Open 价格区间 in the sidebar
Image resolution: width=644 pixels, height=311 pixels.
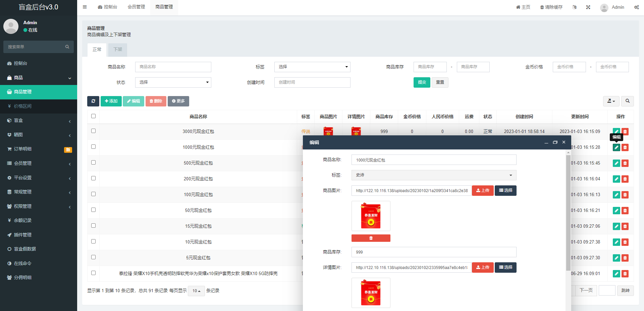tap(22, 106)
